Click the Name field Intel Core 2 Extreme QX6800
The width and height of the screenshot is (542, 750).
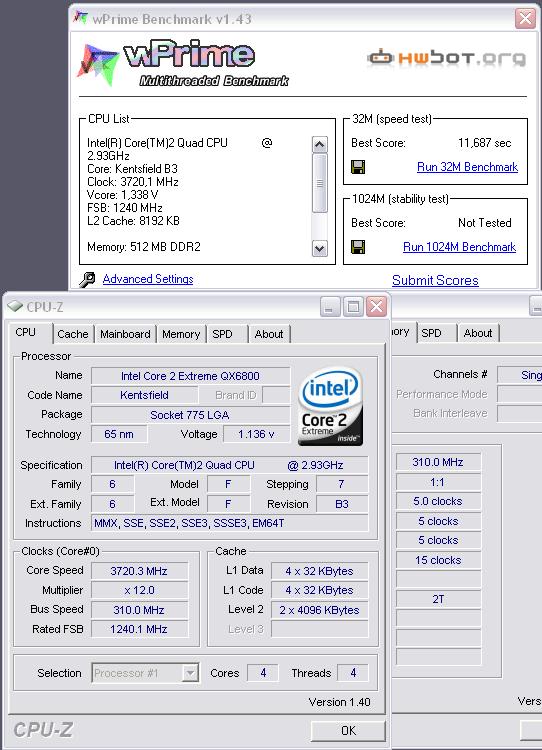(190, 376)
